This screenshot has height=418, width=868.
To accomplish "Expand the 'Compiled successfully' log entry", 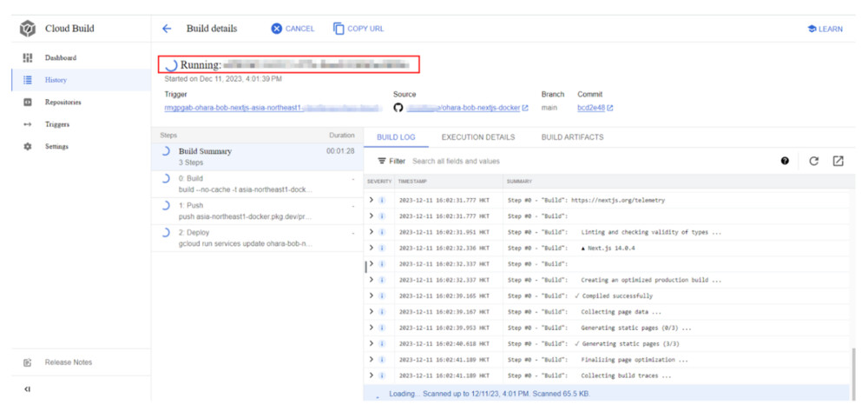I will (372, 296).
